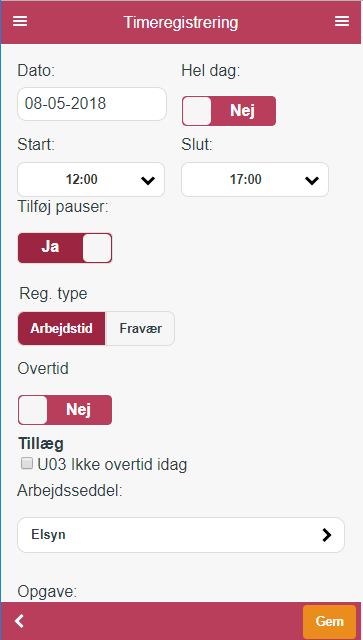Check the U03 Ikke overtid idag checkbox
363x640 pixels.
pyautogui.click(x=27, y=463)
